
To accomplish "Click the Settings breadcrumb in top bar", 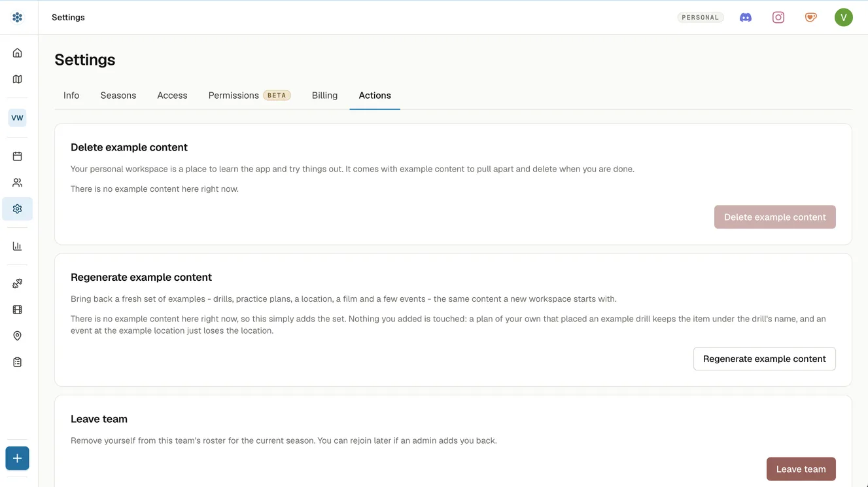I will pos(68,18).
